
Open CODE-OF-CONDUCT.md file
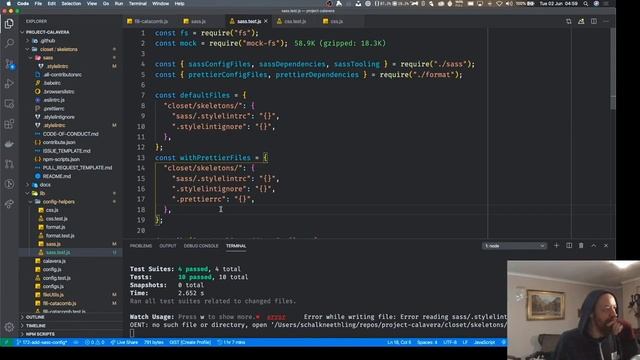tap(71, 134)
